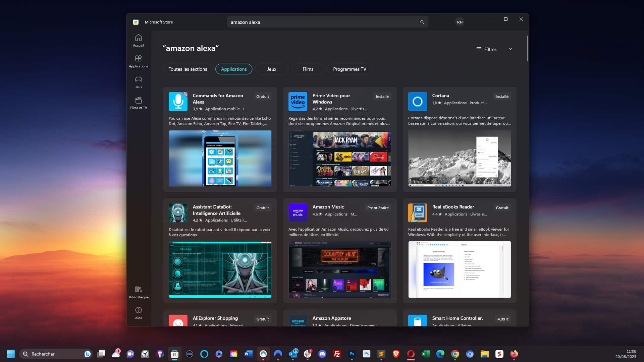Expand the Filtres dropdown chevron
Viewport: 644px width, 362px height.
pos(511,49)
